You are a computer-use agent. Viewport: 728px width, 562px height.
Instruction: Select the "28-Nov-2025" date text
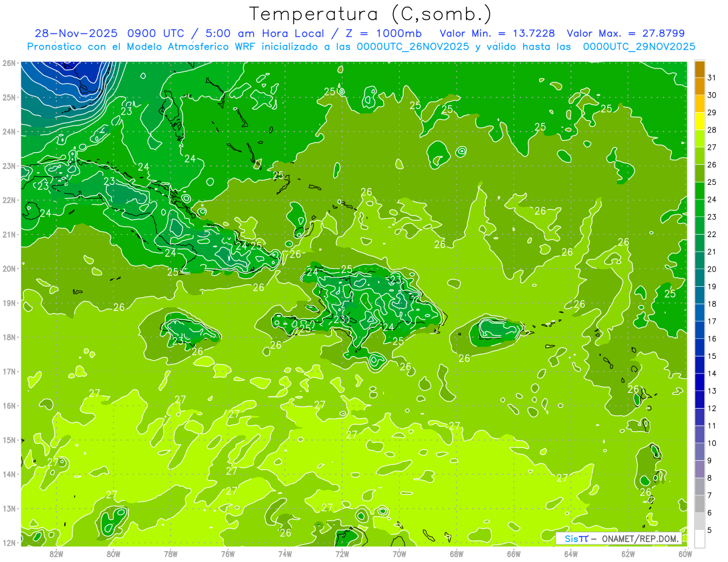(x=75, y=33)
